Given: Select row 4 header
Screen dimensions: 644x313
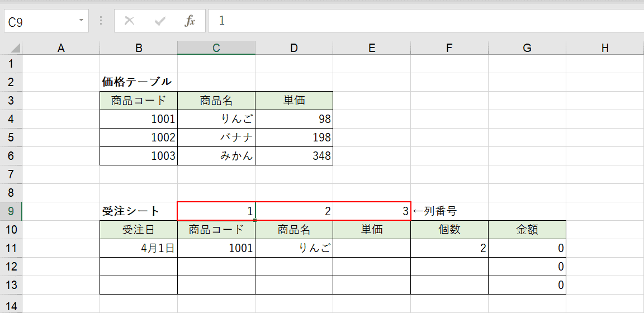Looking at the screenshot, I should point(11,119).
